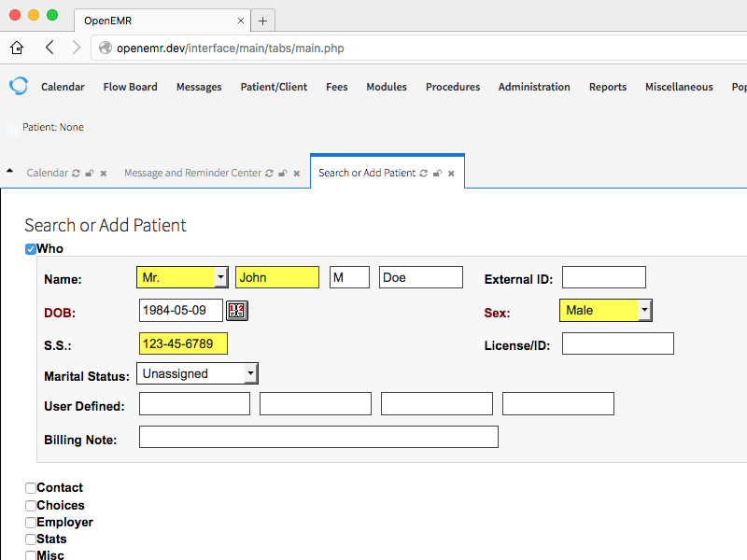
Task: Open the Marital Status dropdown
Action: click(197, 373)
